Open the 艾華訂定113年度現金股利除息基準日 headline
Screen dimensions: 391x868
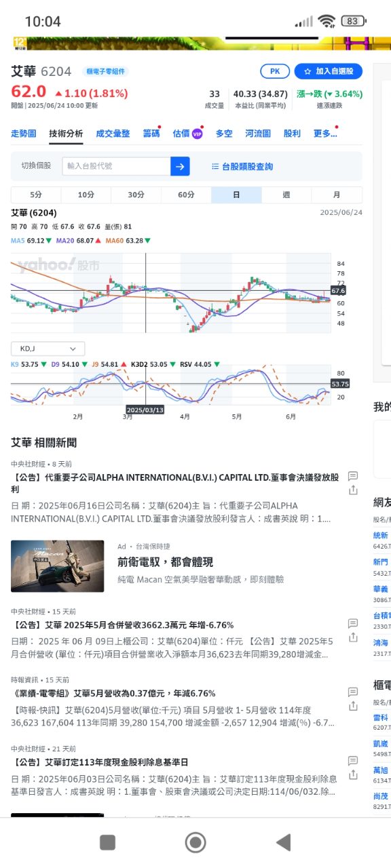[100, 763]
